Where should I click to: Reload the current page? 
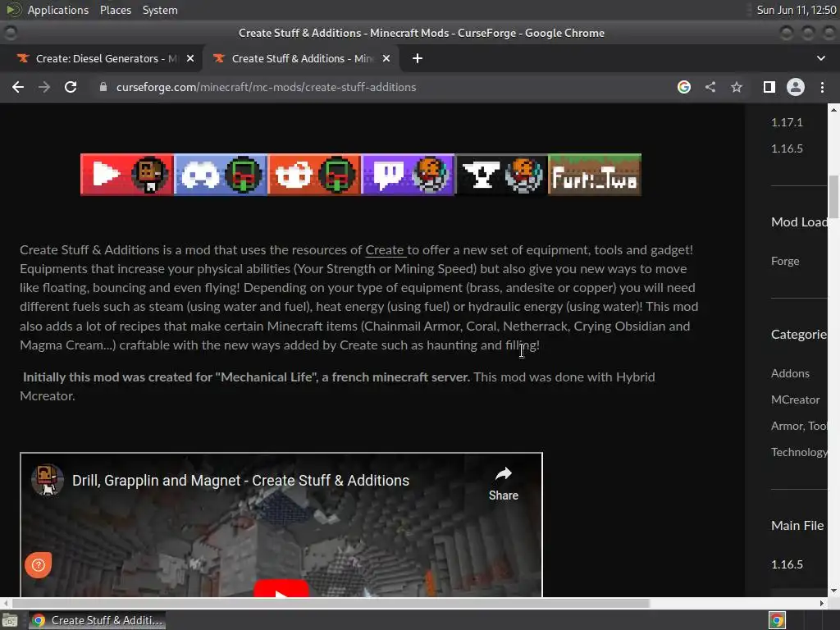pyautogui.click(x=71, y=87)
